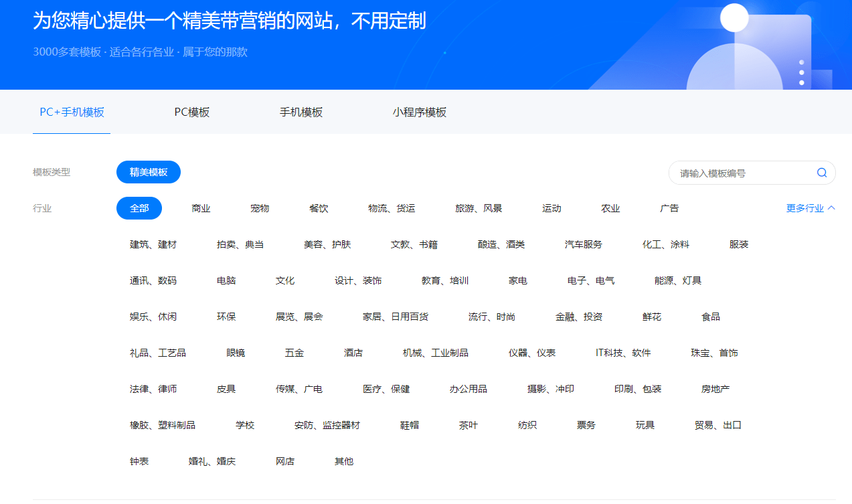Filter by 汽车服务

584,244
